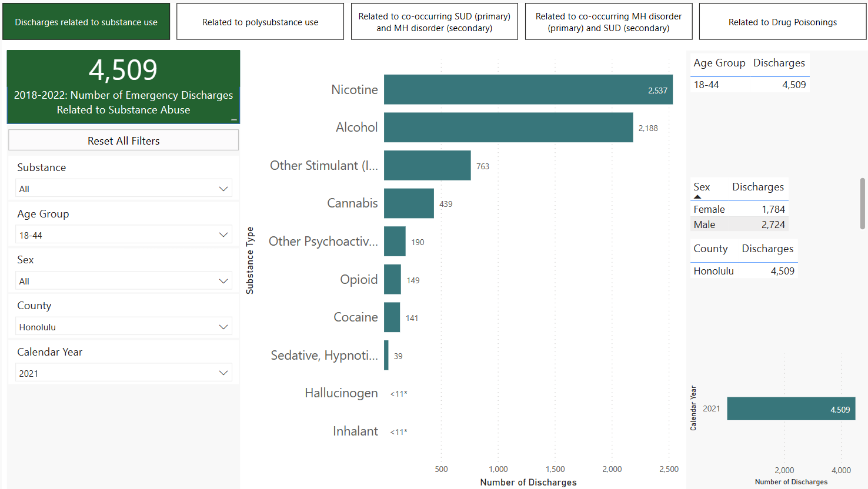The image size is (868, 489).
Task: Expand the Age Group dropdown
Action: [x=123, y=235]
